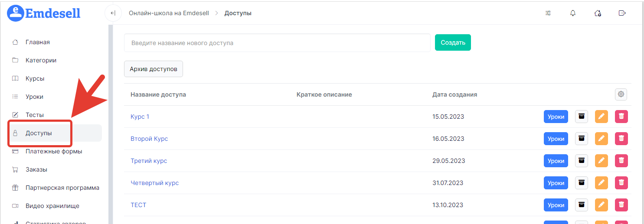Collapse the sidebar with the arrow toggle
Screen dimensions: 644x224
click(x=113, y=13)
